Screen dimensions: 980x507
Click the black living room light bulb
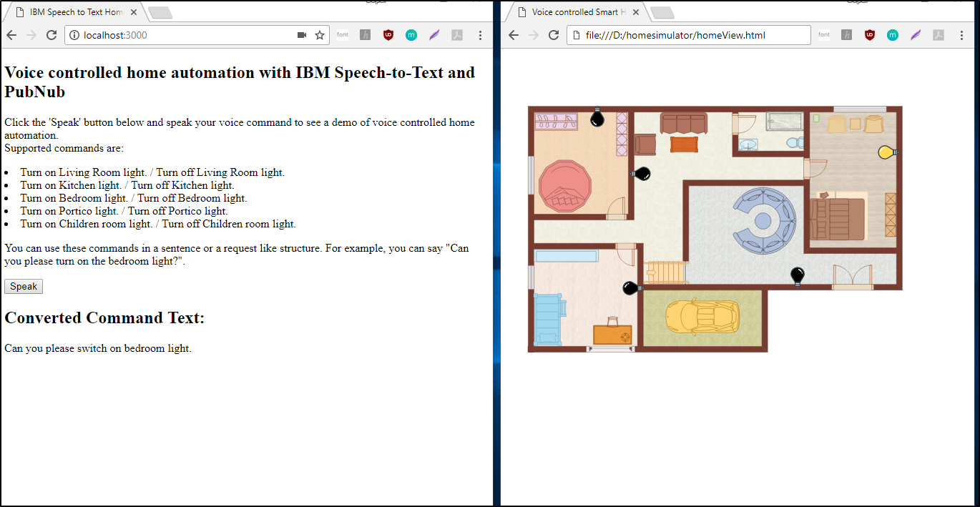pos(797,277)
